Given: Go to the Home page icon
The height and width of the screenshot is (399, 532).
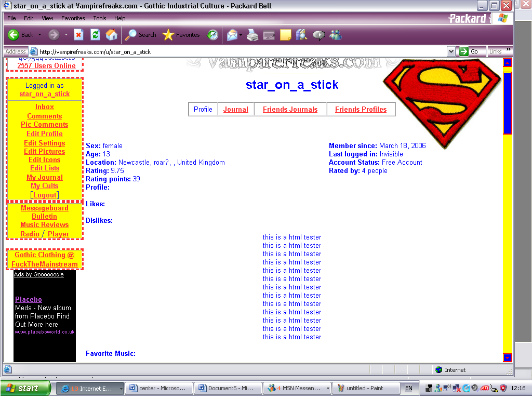Looking at the screenshot, I should tap(111, 35).
